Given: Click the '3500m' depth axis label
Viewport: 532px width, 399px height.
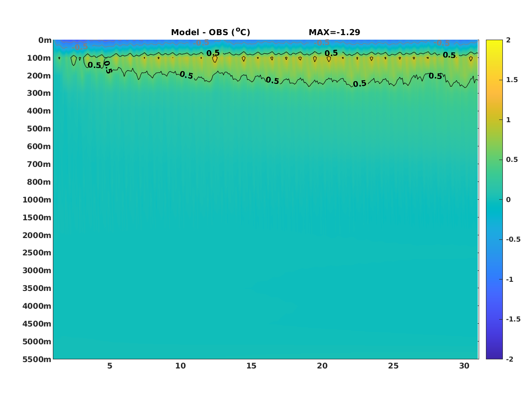Looking at the screenshot, I should (x=36, y=288).
